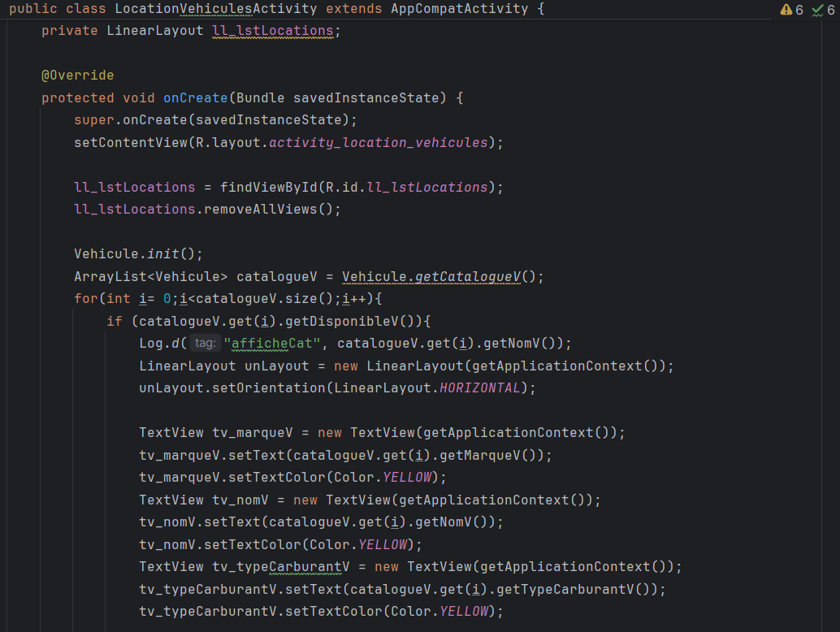This screenshot has width=840, height=632.
Task: Place cursor on the onCreate method name
Action: (196, 97)
